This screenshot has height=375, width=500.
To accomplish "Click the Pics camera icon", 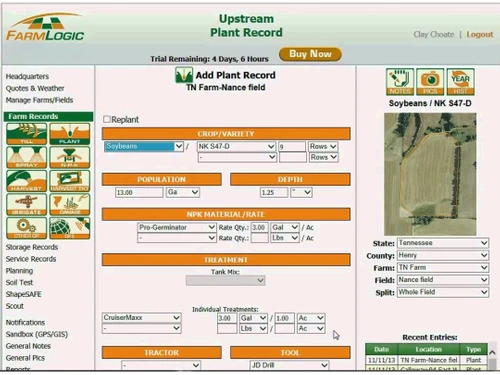I will (x=430, y=82).
